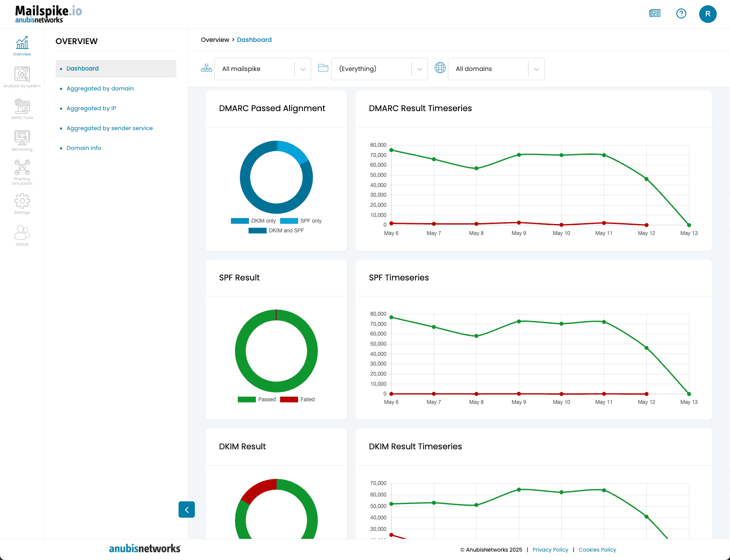Click May 9 green point on DKIM timeseries
The width and height of the screenshot is (730, 560).
519,489
